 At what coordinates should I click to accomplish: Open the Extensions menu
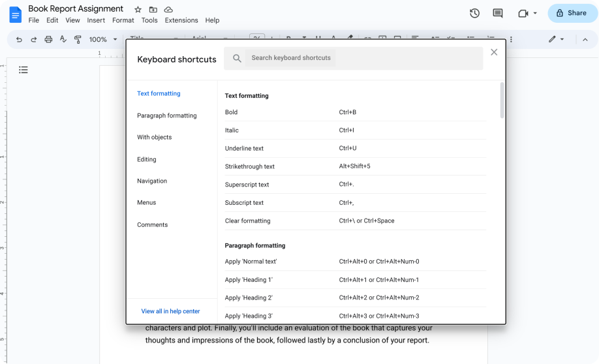point(181,20)
